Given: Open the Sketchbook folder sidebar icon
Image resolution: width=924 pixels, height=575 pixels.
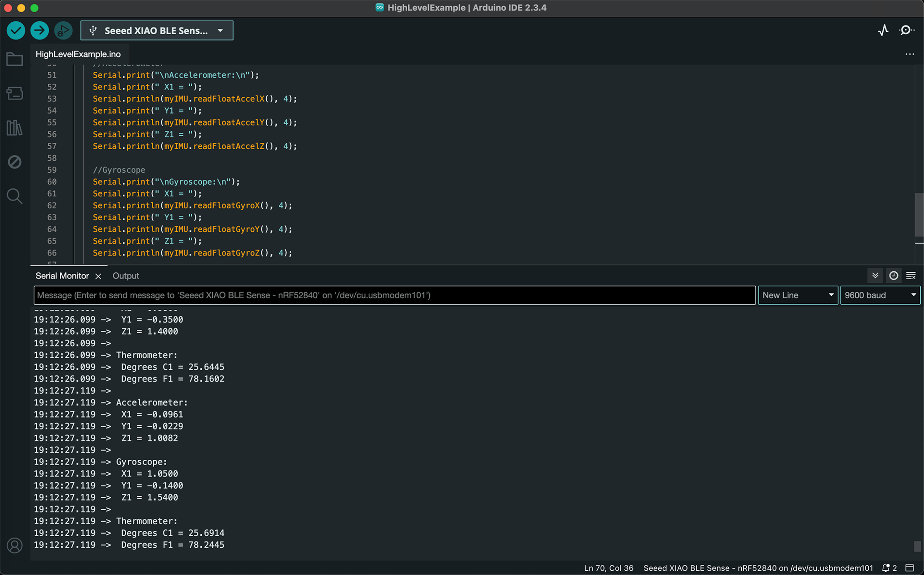Looking at the screenshot, I should pos(14,59).
